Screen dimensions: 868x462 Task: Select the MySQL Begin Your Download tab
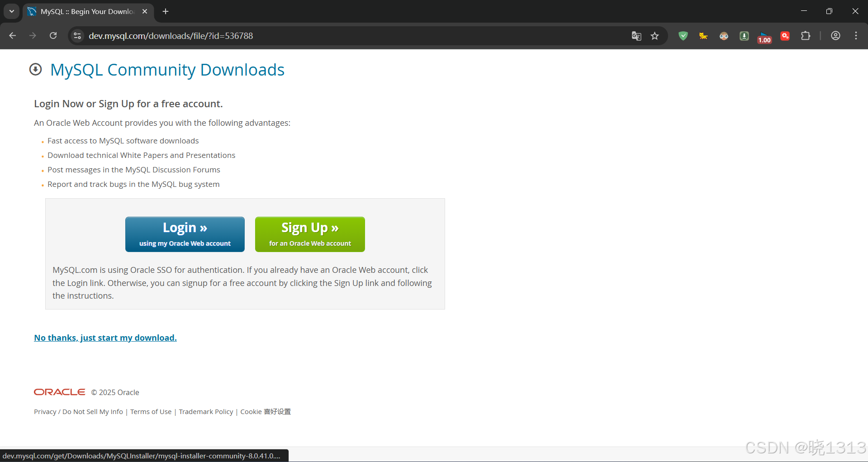[x=87, y=12]
